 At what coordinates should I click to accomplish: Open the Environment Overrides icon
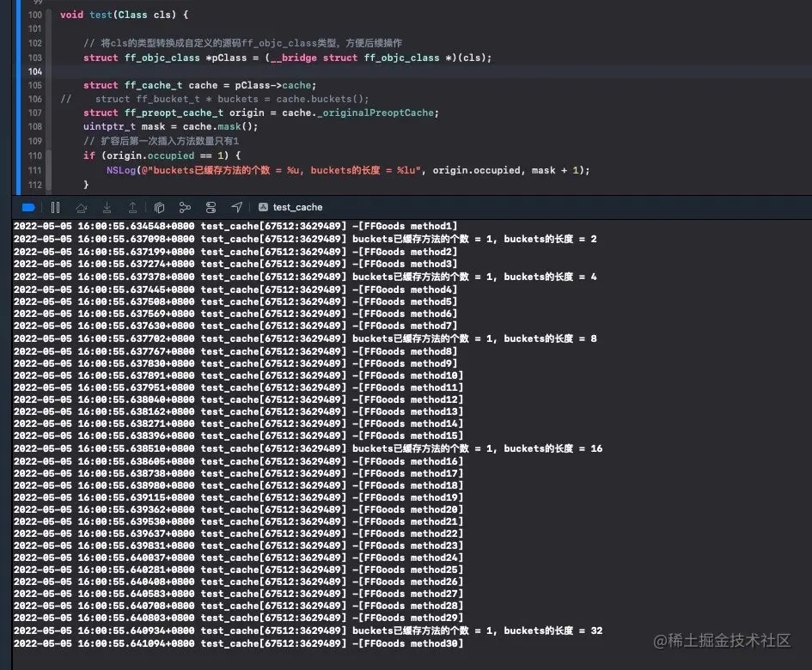211,208
